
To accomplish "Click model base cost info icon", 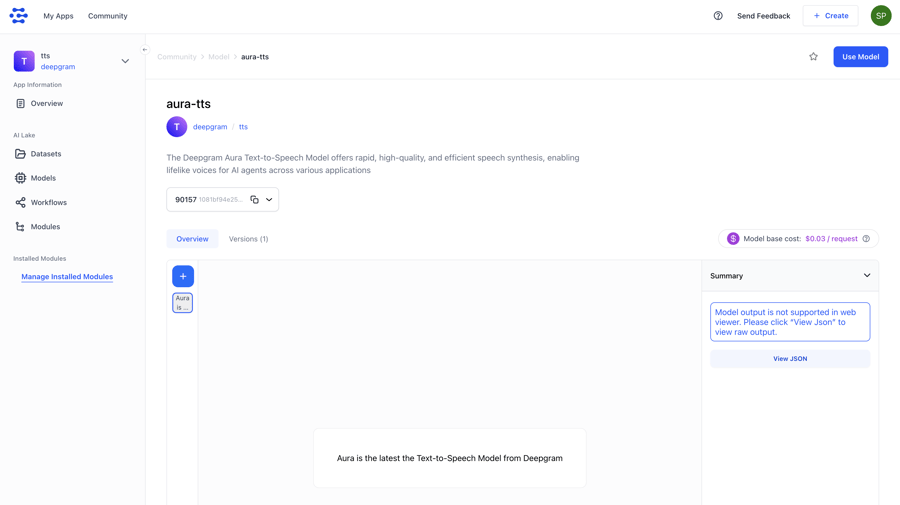I will tap(866, 239).
